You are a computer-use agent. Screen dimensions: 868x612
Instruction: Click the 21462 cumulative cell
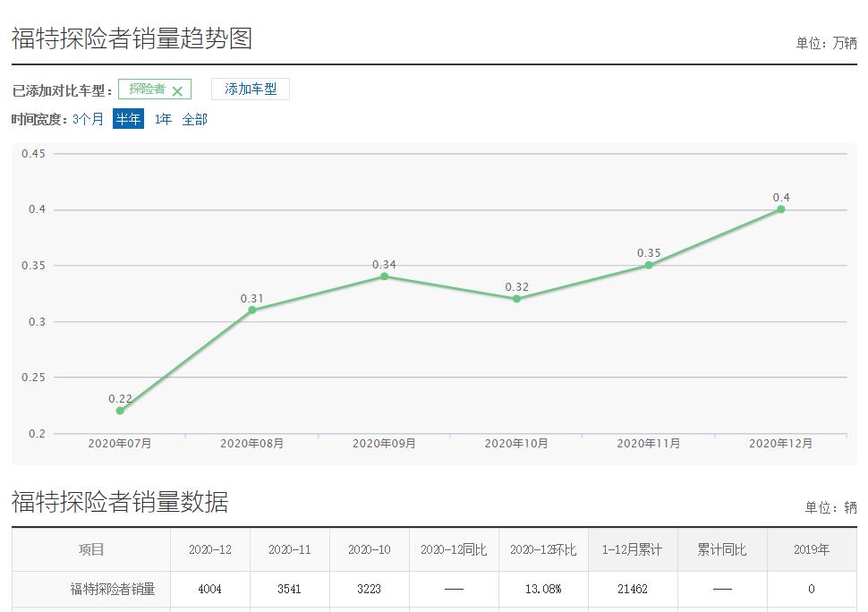click(632, 589)
